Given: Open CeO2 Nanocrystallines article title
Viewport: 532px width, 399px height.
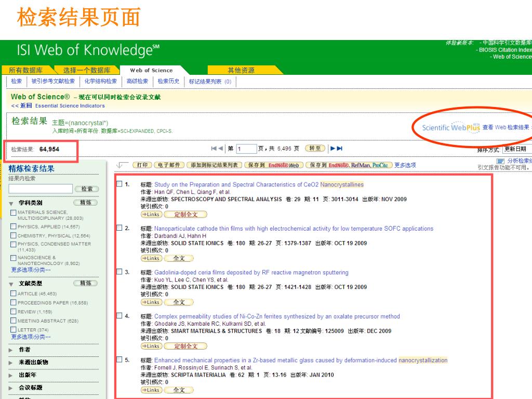Looking at the screenshot, I should (x=259, y=184).
